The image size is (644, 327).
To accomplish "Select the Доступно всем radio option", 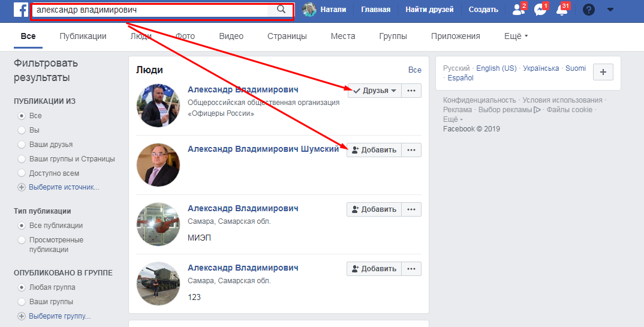I will (22, 173).
